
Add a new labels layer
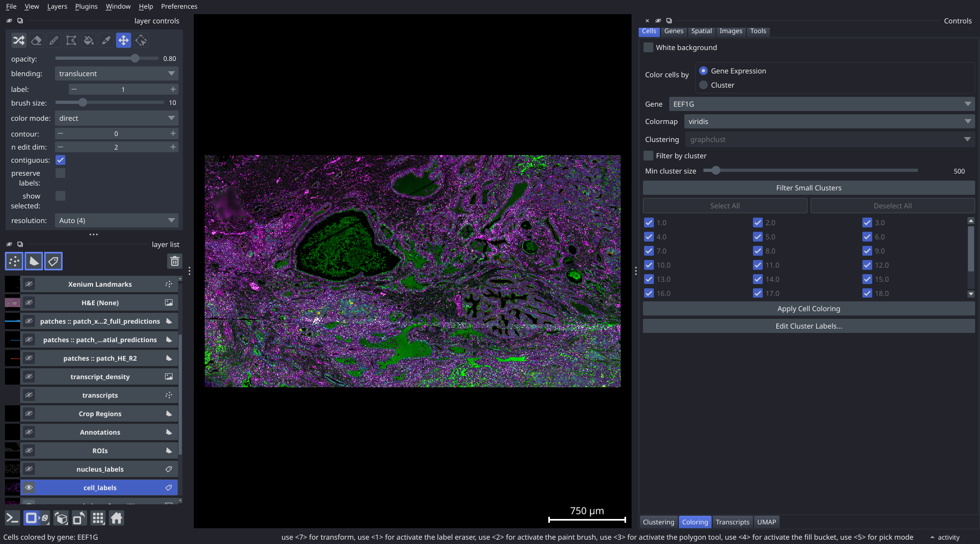click(53, 261)
